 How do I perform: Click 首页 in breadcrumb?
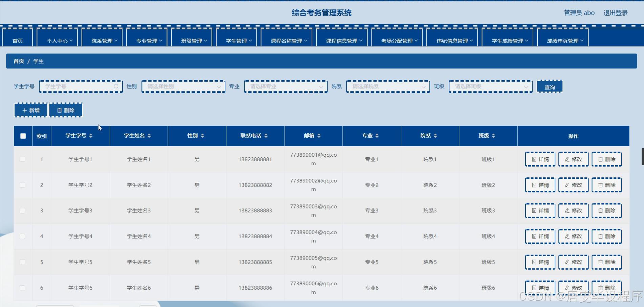pos(19,61)
